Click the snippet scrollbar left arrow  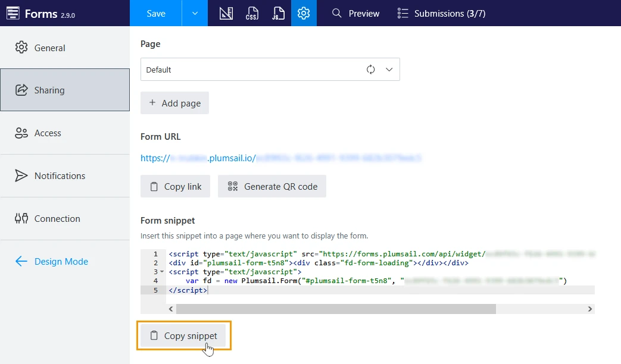click(171, 309)
